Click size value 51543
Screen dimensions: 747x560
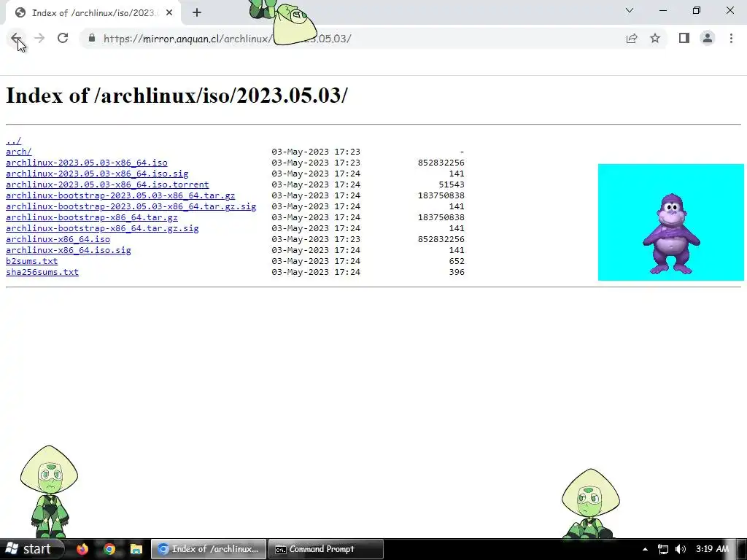[451, 184]
